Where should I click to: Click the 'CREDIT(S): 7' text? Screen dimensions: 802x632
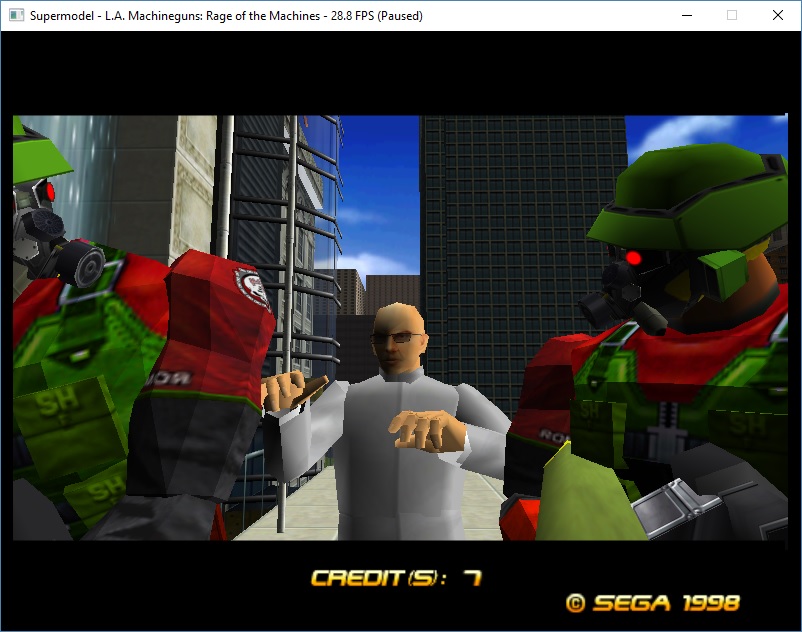pyautogui.click(x=396, y=578)
